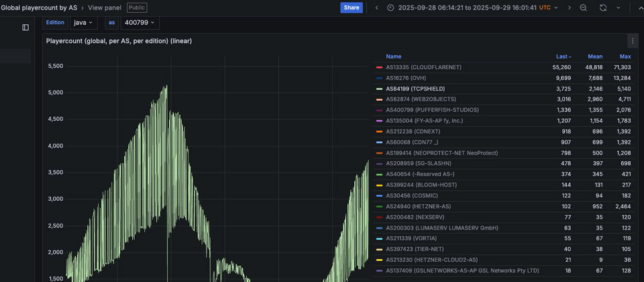Shift time range forward with right arrow
The width and height of the screenshot is (644, 282).
(570, 7)
